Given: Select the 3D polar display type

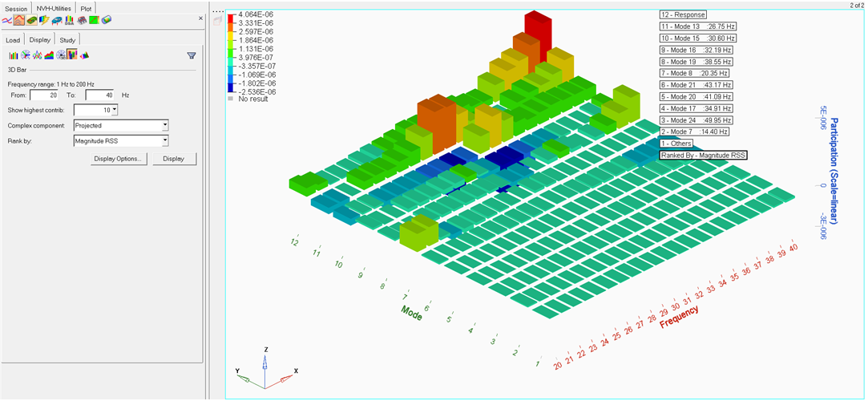Looking at the screenshot, I should coord(61,55).
